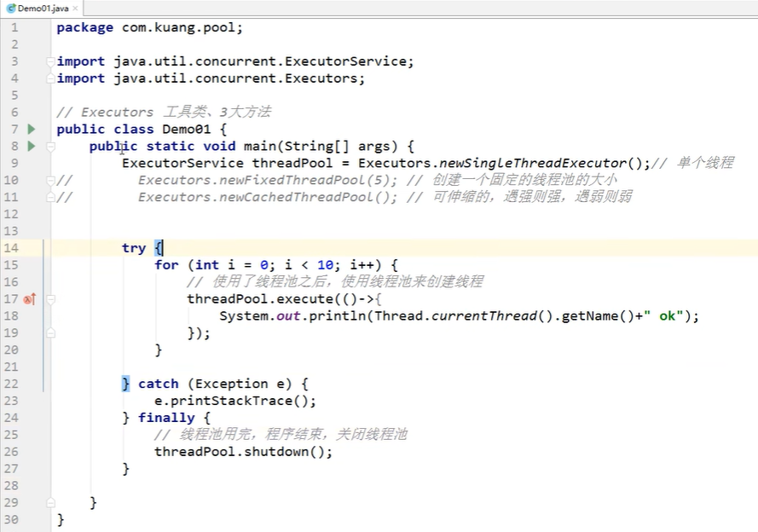The width and height of the screenshot is (758, 532).
Task: Click 'ExecutorService' in the line 3 import
Action: click(x=345, y=61)
